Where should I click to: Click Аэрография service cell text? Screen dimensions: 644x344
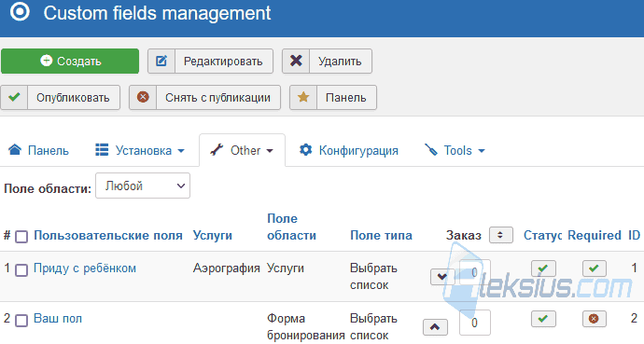pyautogui.click(x=226, y=268)
